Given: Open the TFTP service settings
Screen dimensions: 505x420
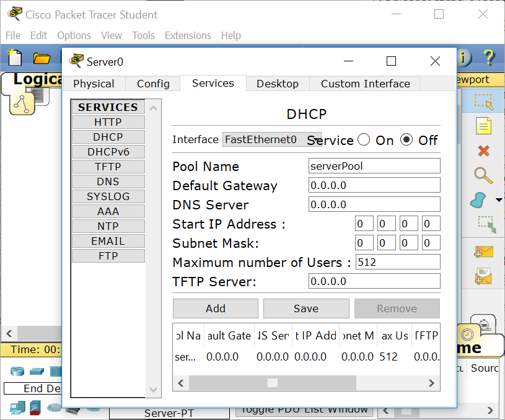Looking at the screenshot, I should pyautogui.click(x=108, y=167).
